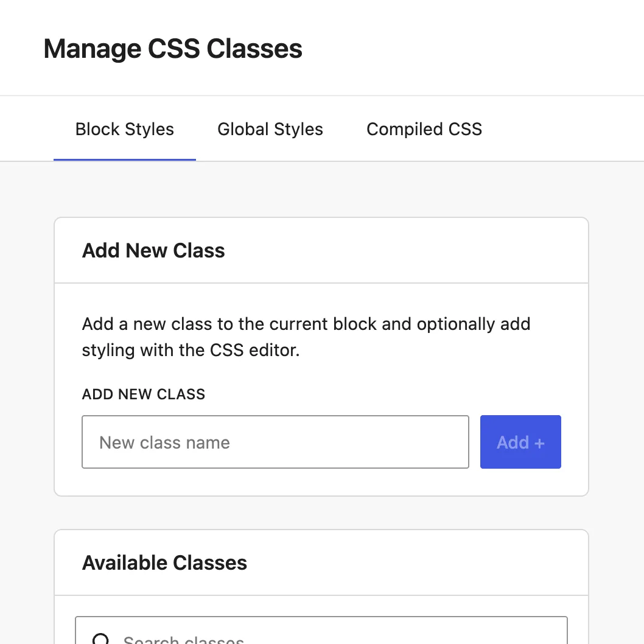Switch to the Global Styles tab
The image size is (644, 644).
270,129
